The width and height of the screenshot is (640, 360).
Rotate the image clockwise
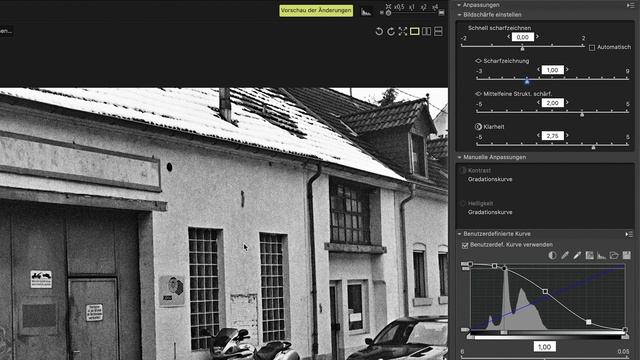click(x=391, y=31)
